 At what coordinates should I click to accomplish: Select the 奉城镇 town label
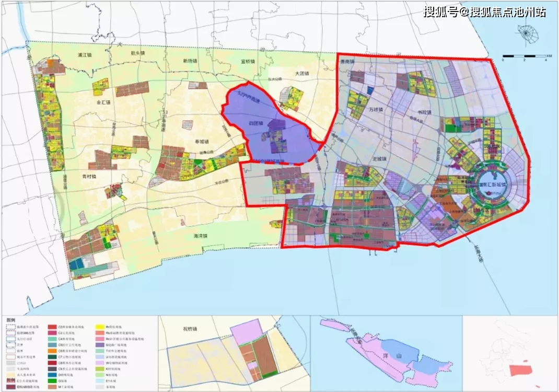[202, 142]
